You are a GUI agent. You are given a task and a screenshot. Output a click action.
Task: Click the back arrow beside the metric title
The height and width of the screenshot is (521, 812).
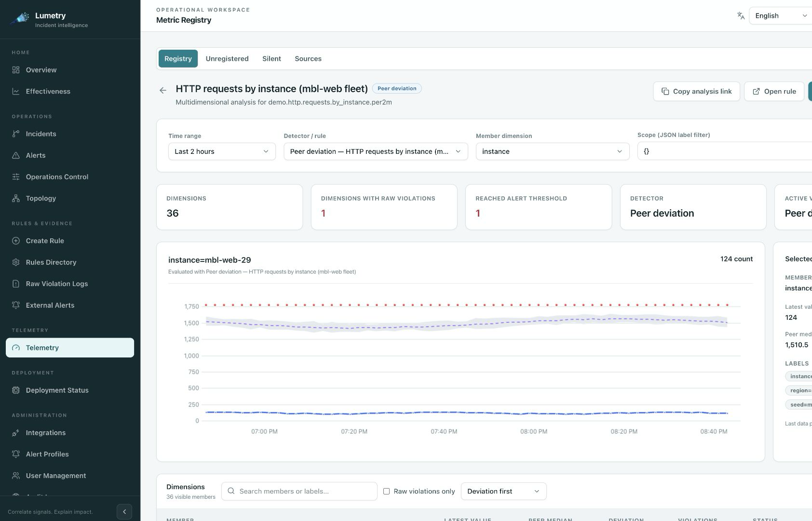point(163,90)
